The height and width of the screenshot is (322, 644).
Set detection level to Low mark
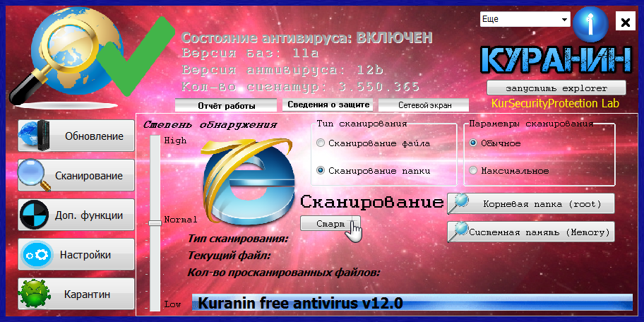point(172,304)
